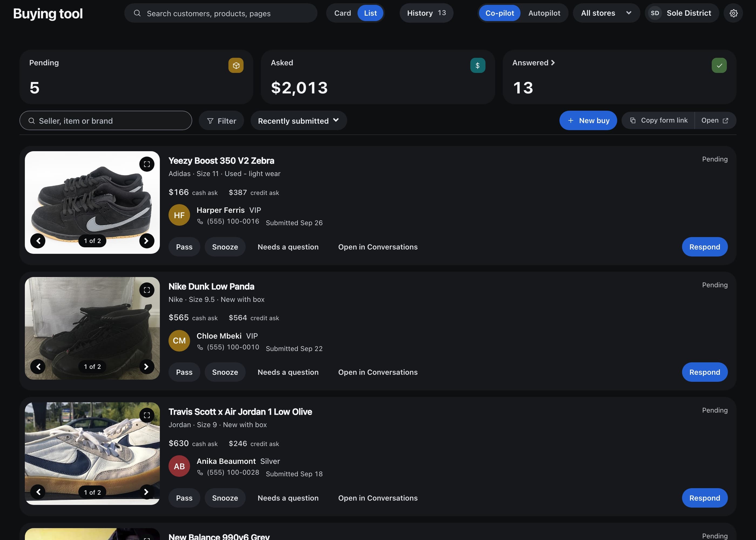Open Recently submitted sort dropdown
Viewport: 756px width, 540px height.
click(299, 120)
